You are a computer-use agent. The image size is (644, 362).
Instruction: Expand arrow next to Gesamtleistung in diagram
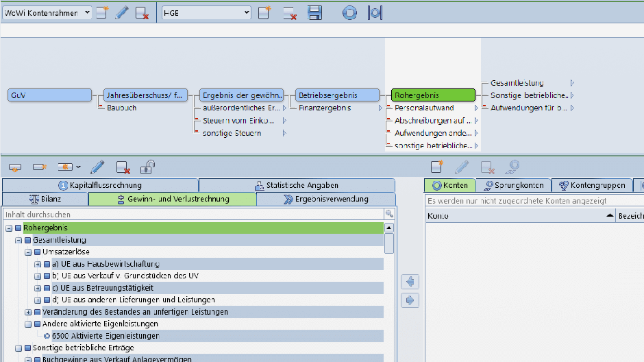[x=572, y=83]
